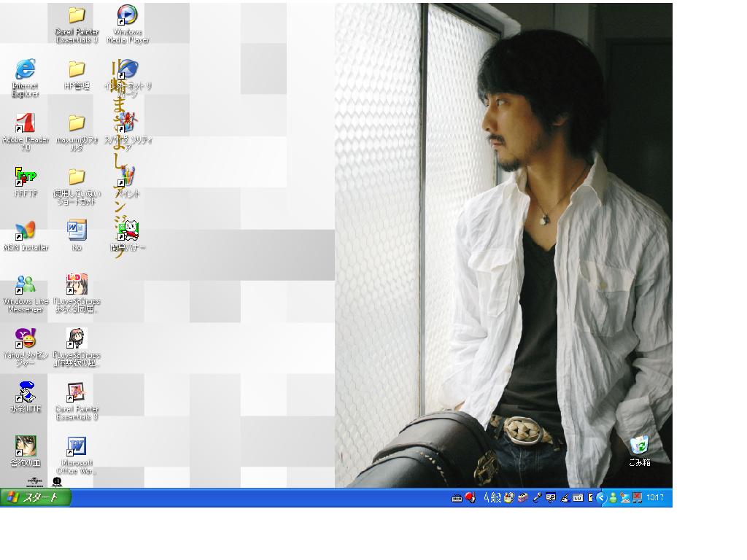
Task: Click the network computer tray icon
Action: tap(625, 498)
